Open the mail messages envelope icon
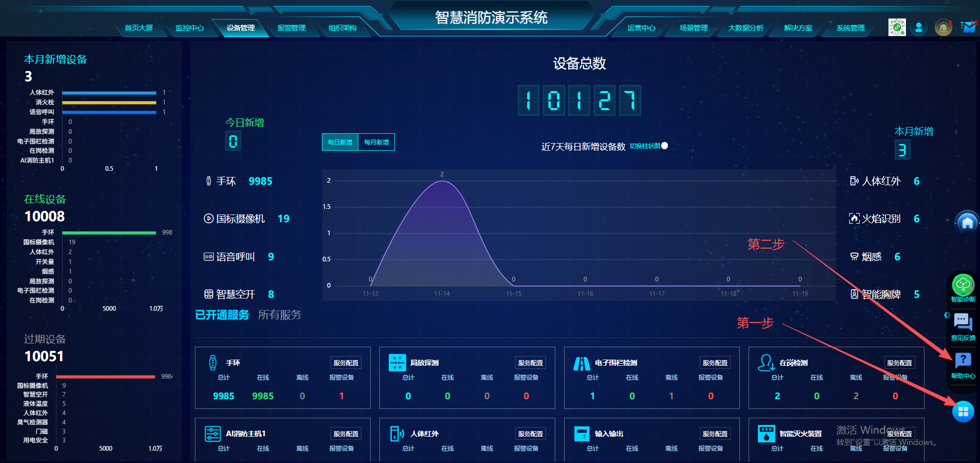980x463 pixels. click(x=969, y=27)
